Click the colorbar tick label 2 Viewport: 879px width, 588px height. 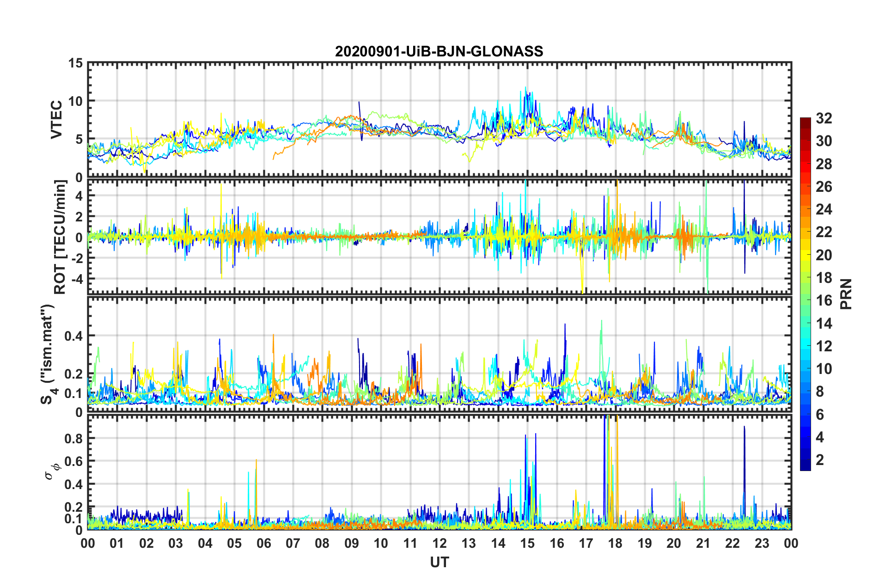click(x=819, y=460)
